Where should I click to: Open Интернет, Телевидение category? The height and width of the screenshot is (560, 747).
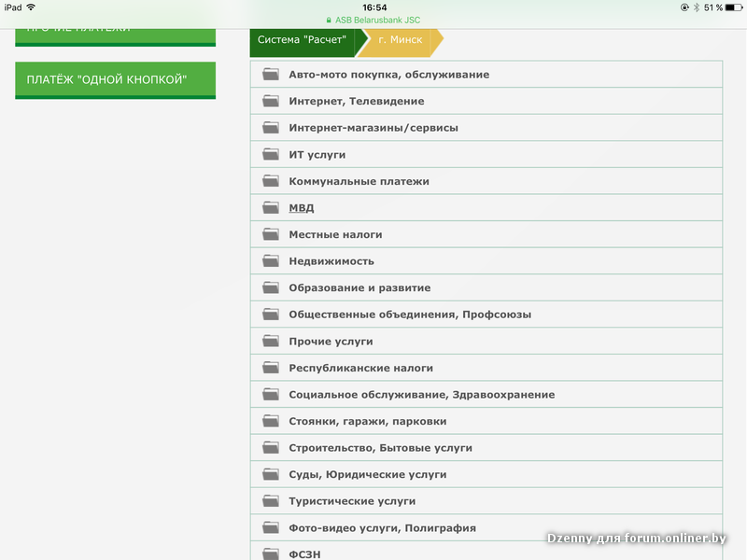pos(486,101)
